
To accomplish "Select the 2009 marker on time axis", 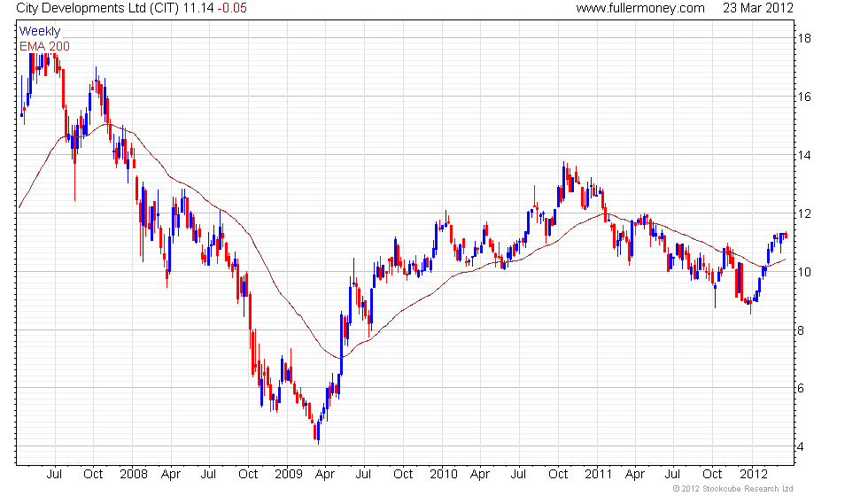I will pos(290,474).
